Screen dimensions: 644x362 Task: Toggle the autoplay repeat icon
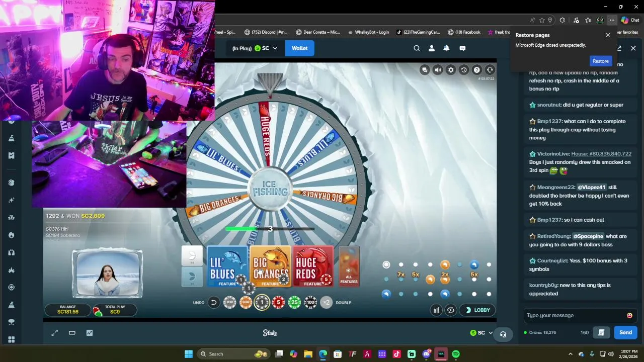tap(451, 310)
